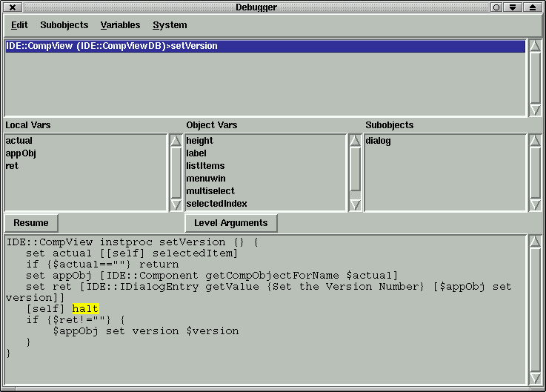
Task: Select object variable listItems
Action: (205, 166)
